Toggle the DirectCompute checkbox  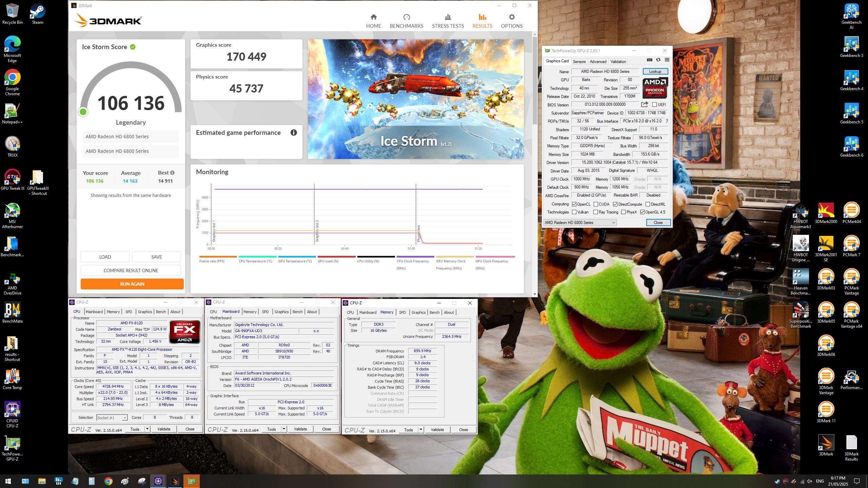pyautogui.click(x=615, y=204)
